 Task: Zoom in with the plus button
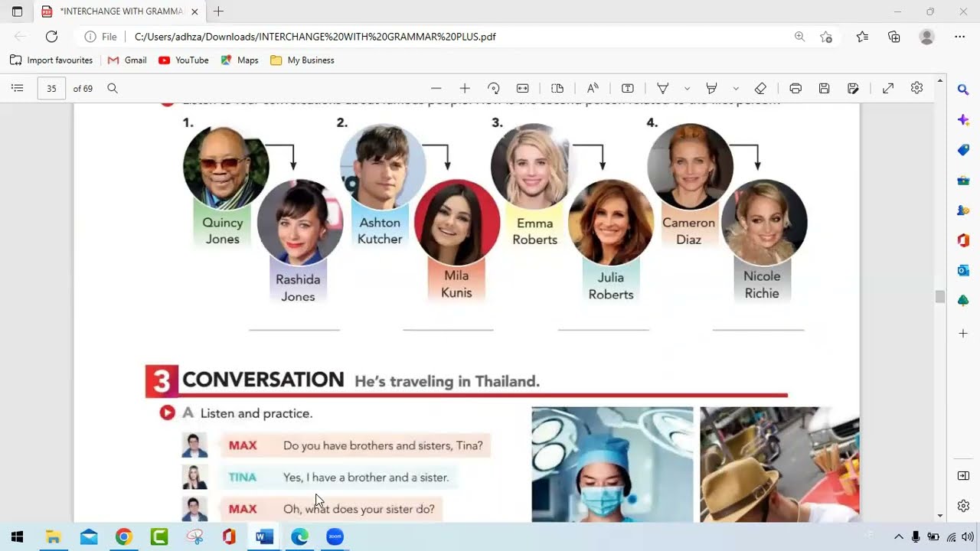pos(465,88)
